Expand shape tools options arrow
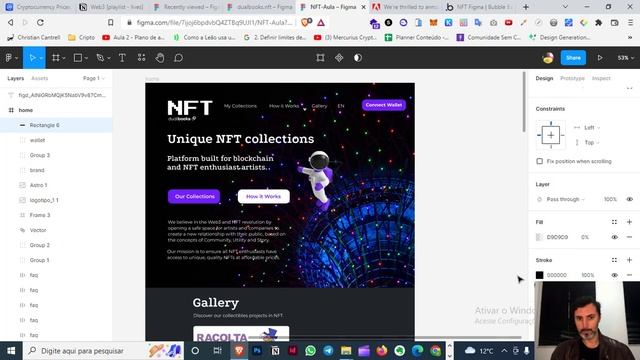 [86, 59]
